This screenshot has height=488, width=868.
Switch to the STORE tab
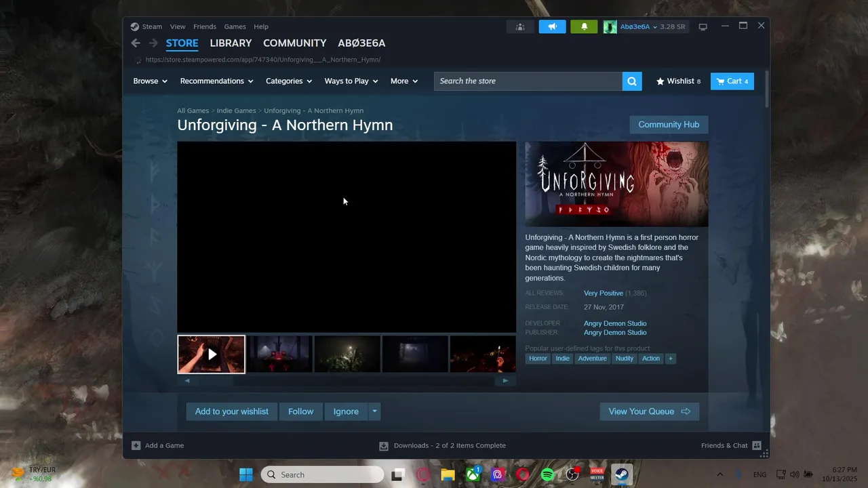[x=182, y=43]
